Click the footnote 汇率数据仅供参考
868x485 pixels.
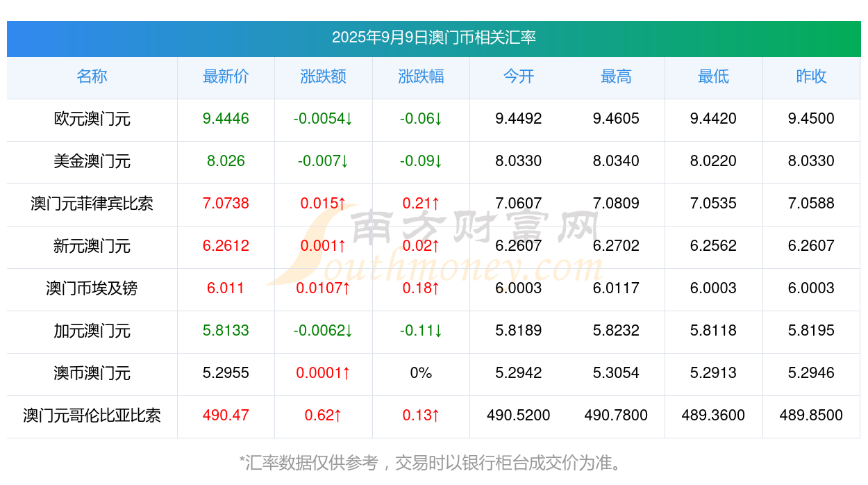click(312, 463)
